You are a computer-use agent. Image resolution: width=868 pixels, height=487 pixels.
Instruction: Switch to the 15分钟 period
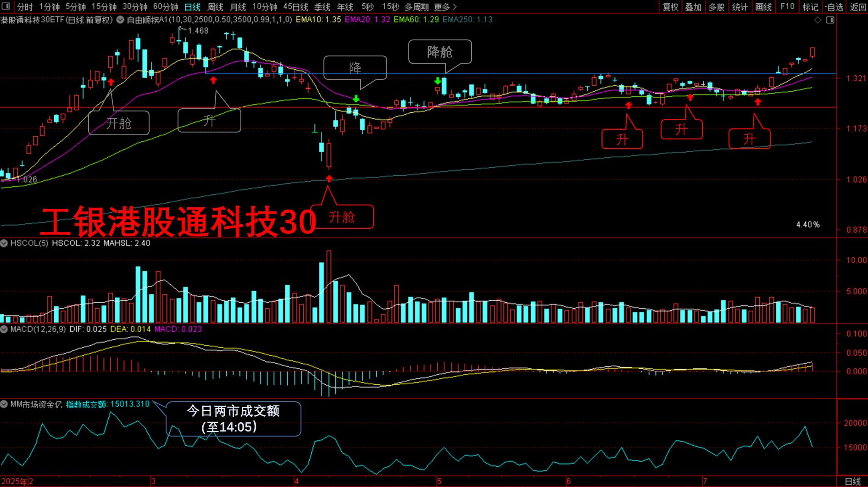(104, 7)
